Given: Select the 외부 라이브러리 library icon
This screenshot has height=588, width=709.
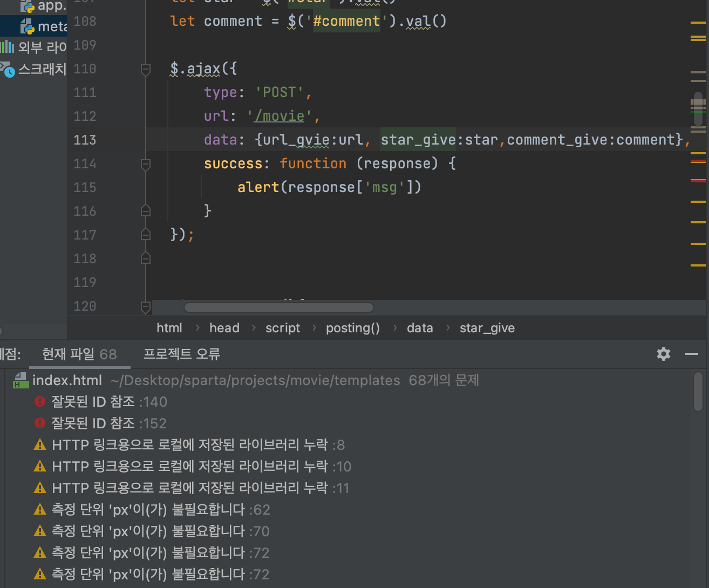Looking at the screenshot, I should pos(8,47).
